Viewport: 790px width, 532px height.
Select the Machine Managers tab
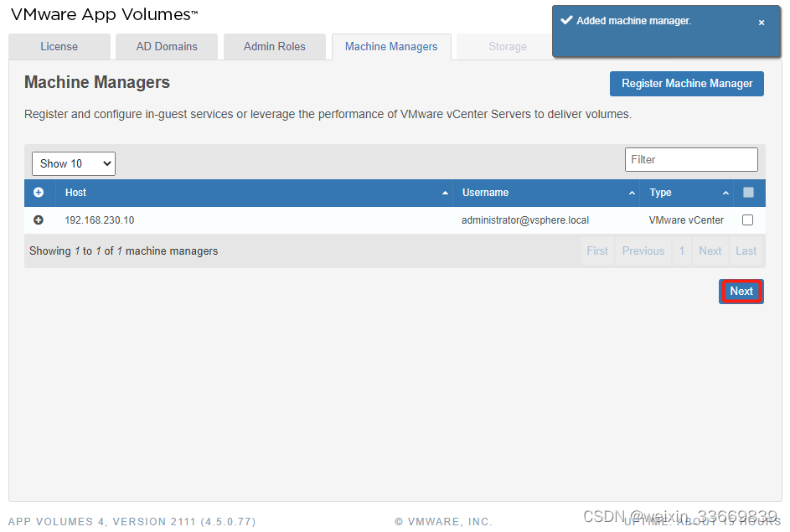(391, 47)
